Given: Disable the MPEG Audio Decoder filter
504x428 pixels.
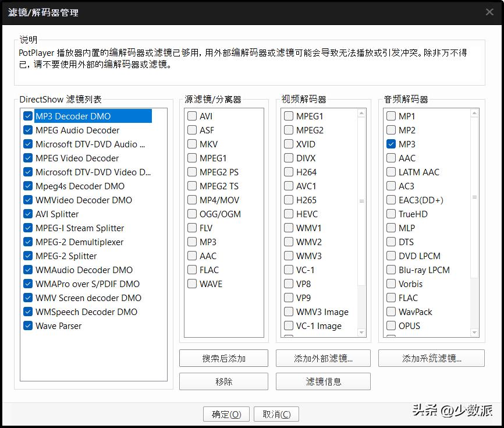Looking at the screenshot, I should (27, 130).
